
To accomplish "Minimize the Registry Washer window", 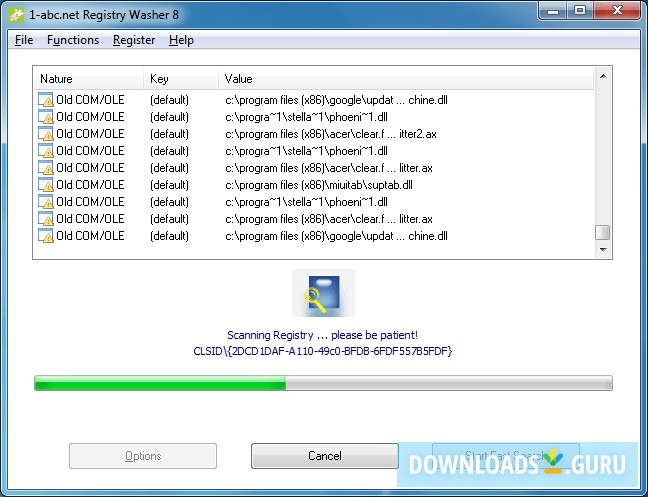I will coord(553,11).
